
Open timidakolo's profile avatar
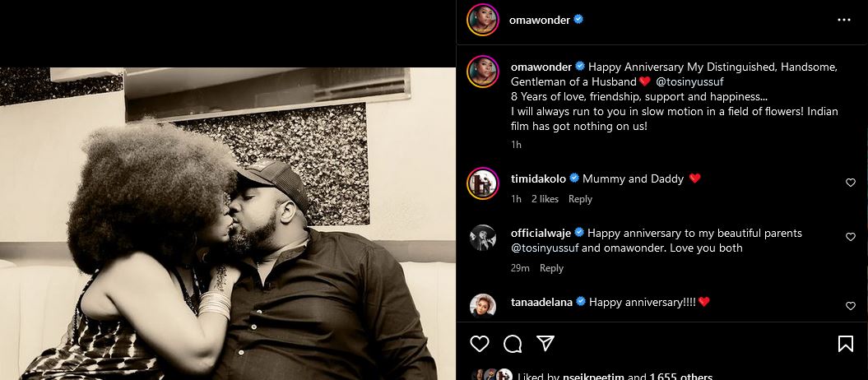click(x=482, y=183)
